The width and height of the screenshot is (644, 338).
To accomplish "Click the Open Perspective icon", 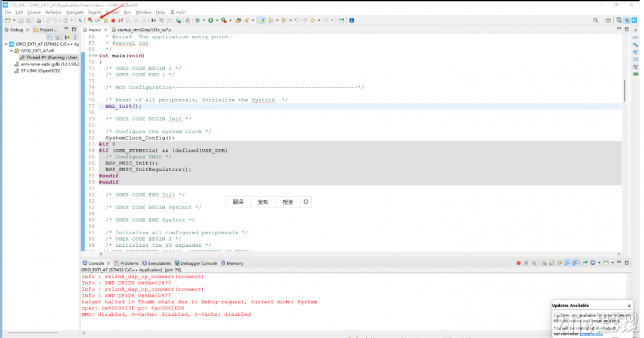I will 609,20.
